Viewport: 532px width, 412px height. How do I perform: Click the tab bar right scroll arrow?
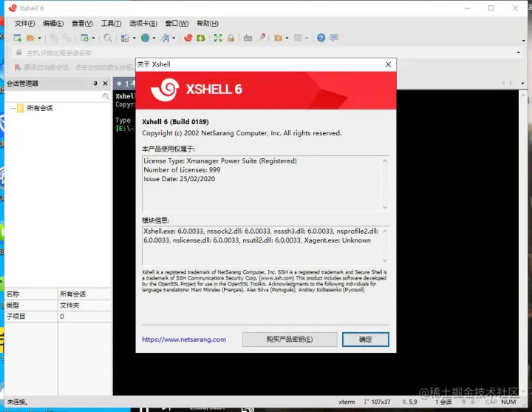click(x=511, y=84)
